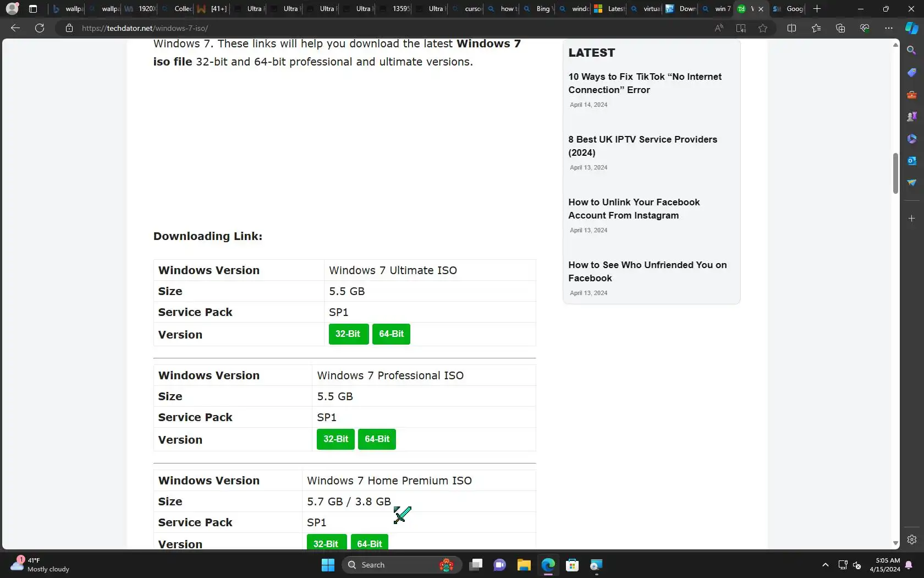Launch Copilot from the toolbar
Viewport: 924px width, 578px height.
point(911,28)
